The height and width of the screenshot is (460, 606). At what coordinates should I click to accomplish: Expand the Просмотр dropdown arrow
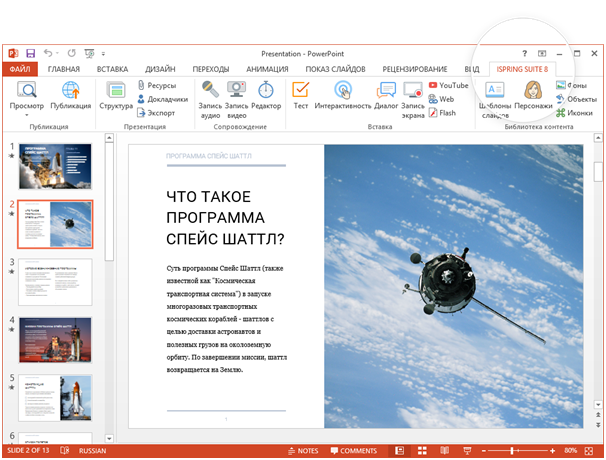(x=27, y=115)
